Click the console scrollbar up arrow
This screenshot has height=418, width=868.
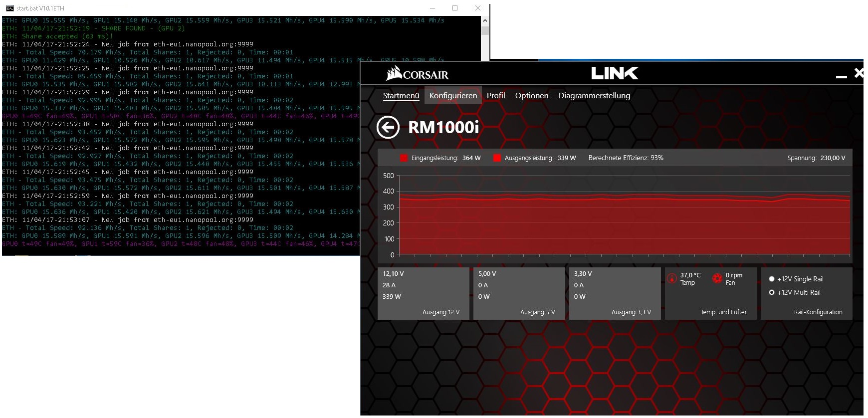[485, 20]
